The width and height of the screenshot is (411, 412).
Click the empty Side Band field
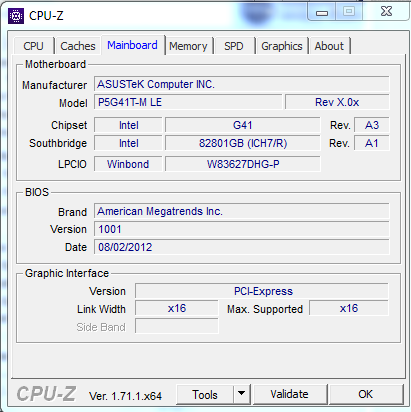click(177, 326)
